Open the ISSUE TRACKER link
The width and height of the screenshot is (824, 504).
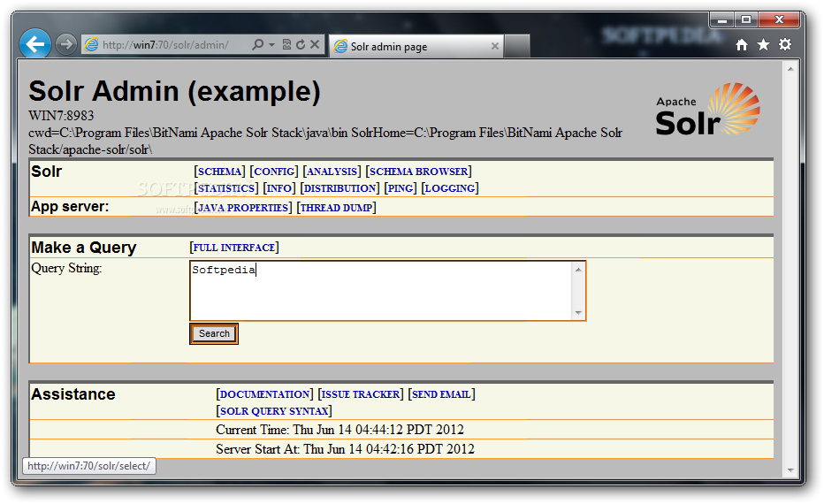coord(361,394)
